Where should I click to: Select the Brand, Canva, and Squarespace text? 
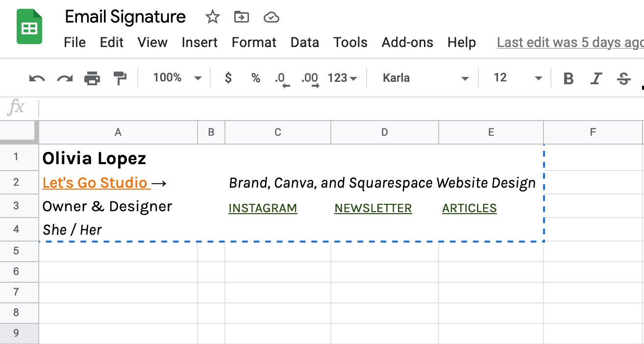pos(331,183)
